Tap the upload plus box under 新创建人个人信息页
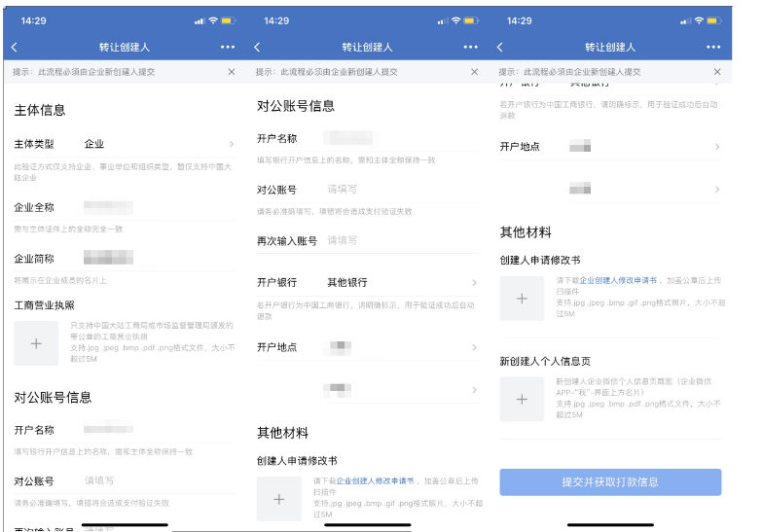Image resolution: width=763 pixels, height=532 pixels. (522, 399)
